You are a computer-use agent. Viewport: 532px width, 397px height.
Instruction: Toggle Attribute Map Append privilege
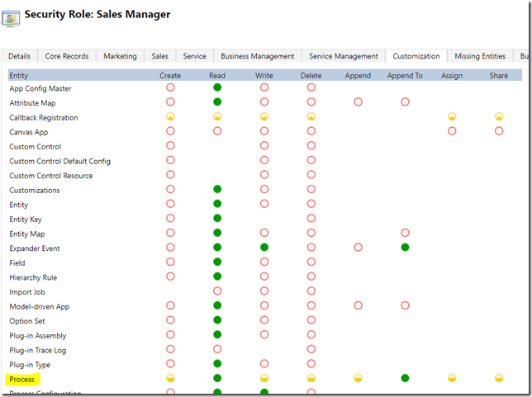pyautogui.click(x=358, y=102)
